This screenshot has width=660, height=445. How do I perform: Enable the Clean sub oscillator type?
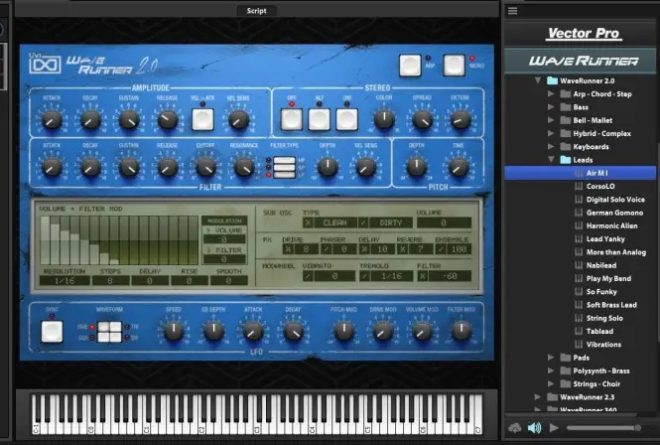[308, 222]
